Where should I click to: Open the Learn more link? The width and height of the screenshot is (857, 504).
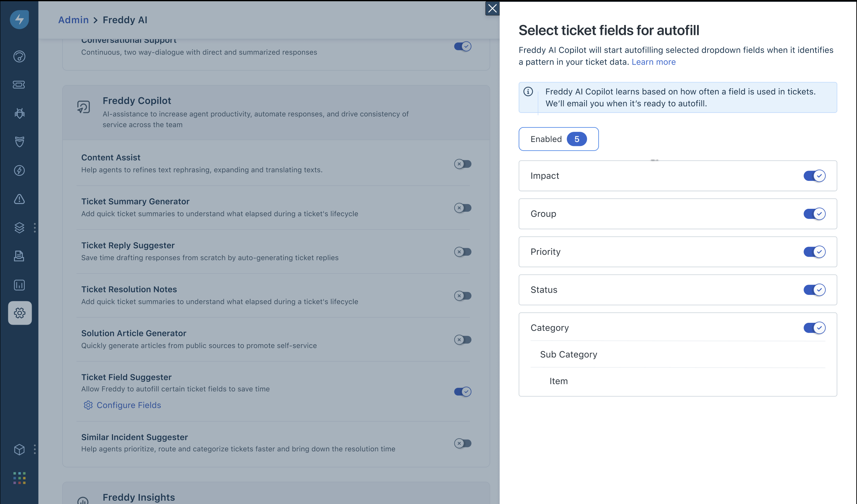[653, 62]
